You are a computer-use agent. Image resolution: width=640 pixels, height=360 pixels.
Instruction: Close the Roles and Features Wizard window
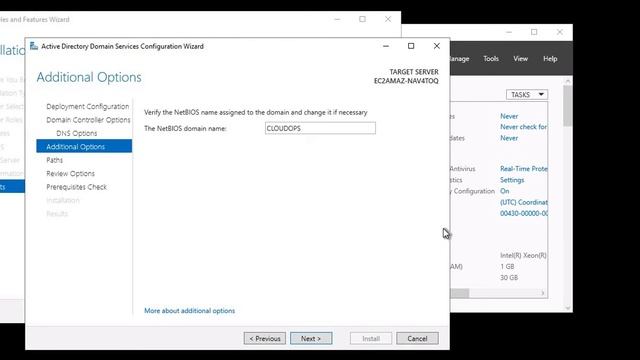point(388,19)
